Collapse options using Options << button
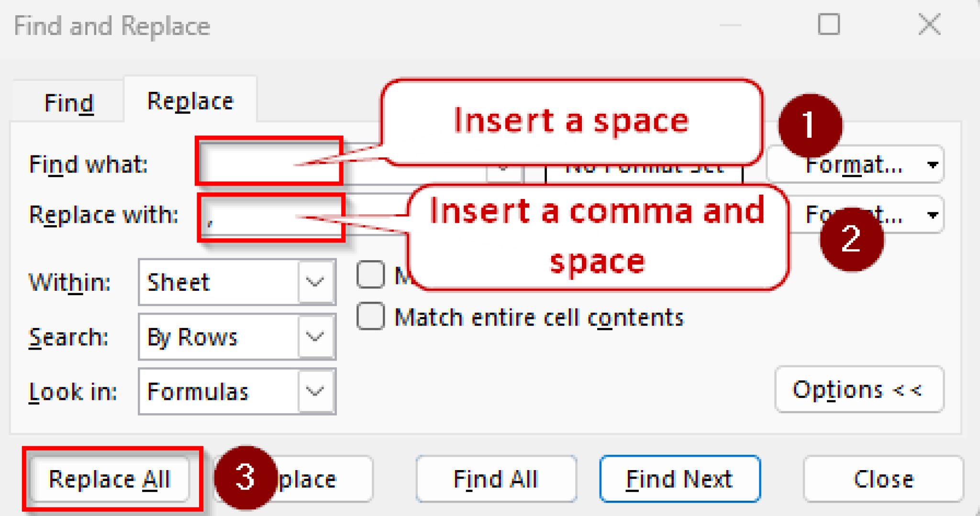 click(x=859, y=389)
